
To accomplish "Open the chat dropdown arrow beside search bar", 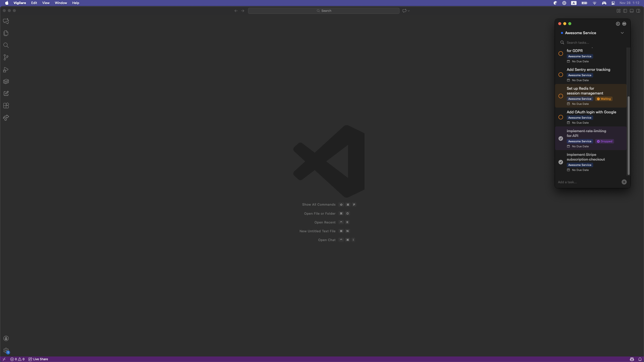I will point(409,11).
